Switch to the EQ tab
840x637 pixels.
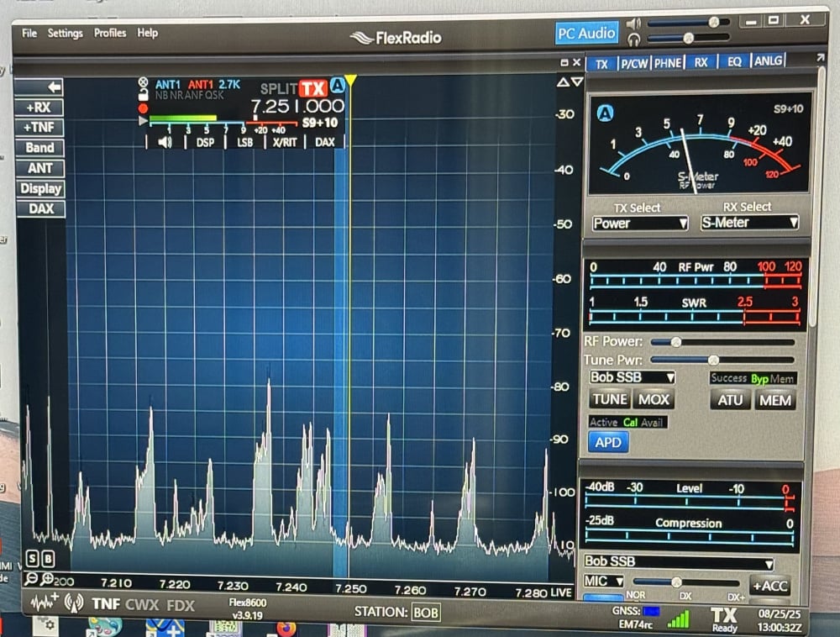(734, 61)
